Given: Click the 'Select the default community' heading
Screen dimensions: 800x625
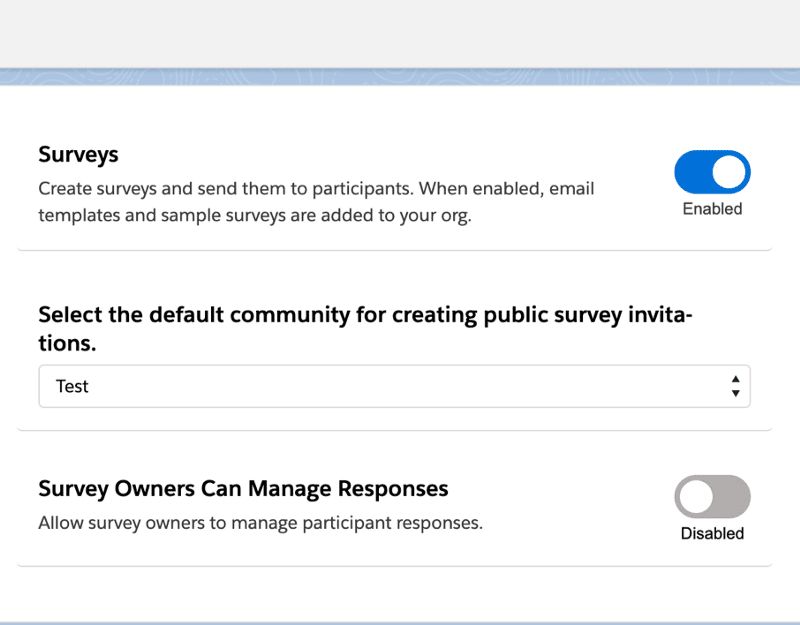Looking at the screenshot, I should [x=365, y=329].
